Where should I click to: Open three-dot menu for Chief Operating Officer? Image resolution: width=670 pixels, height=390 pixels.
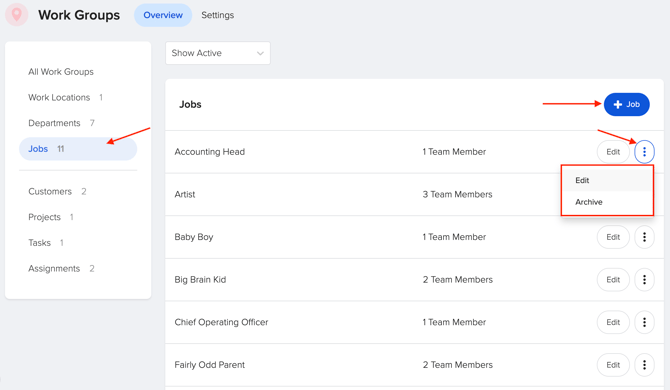644,323
